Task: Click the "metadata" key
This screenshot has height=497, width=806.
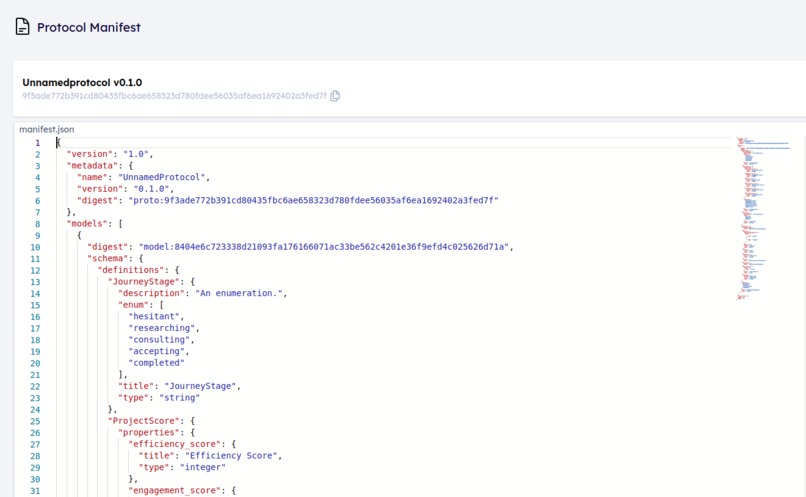Action: [x=93, y=165]
